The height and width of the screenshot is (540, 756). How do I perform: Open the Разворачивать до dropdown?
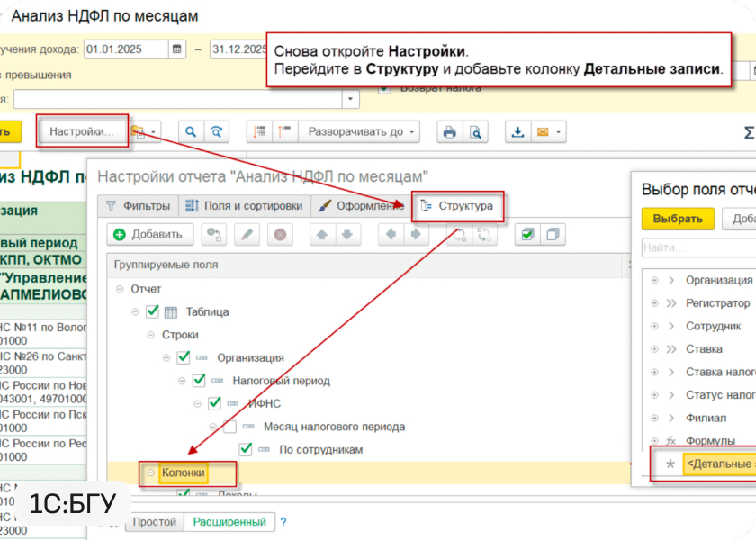(x=363, y=132)
